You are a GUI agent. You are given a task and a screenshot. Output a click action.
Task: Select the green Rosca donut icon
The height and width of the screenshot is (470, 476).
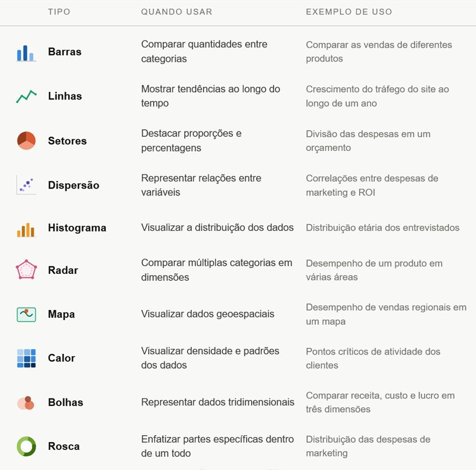[x=26, y=446]
